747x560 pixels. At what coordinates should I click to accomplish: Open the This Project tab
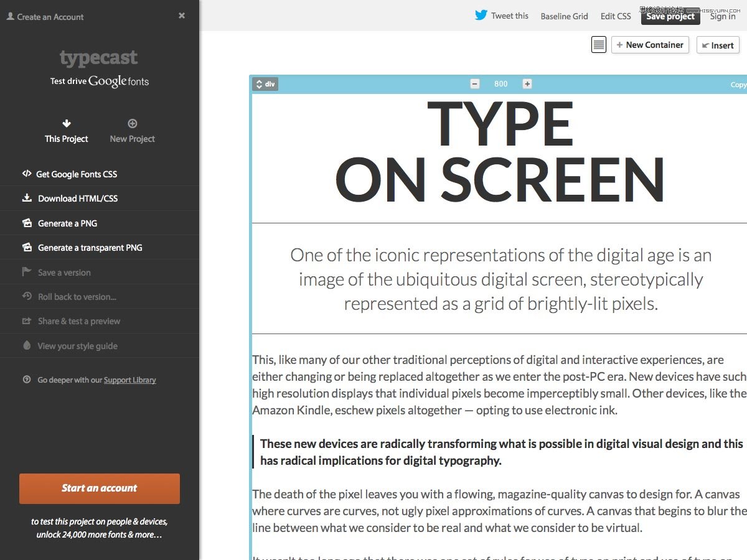pos(67,131)
